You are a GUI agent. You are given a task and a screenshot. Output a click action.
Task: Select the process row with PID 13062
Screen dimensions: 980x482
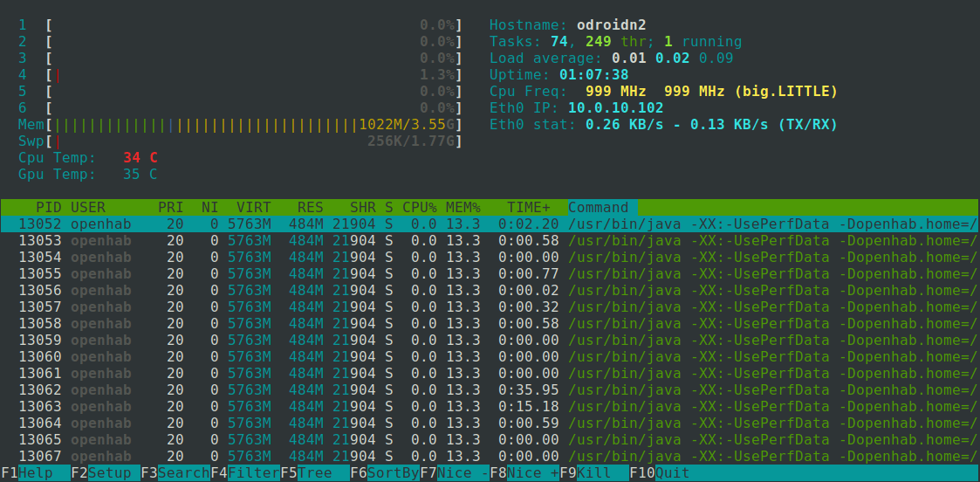489,389
